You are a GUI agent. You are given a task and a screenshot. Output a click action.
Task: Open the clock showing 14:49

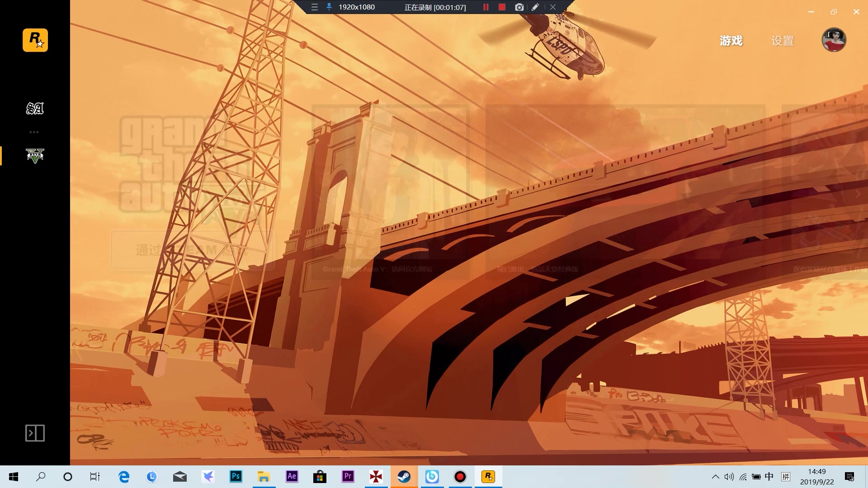click(x=817, y=477)
